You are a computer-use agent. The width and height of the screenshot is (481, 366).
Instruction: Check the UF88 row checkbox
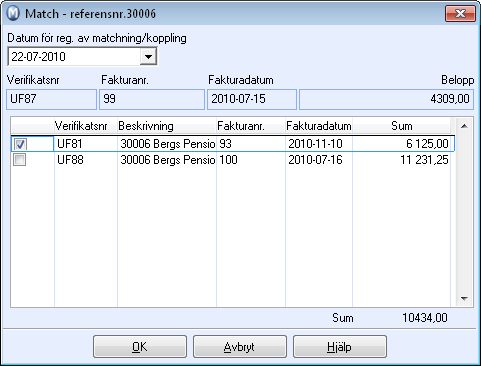(x=19, y=160)
